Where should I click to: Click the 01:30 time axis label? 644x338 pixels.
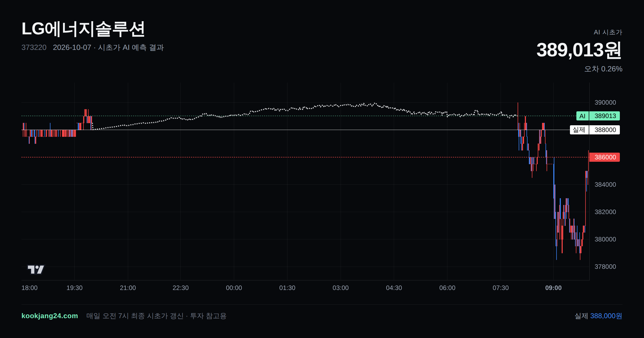(287, 288)
